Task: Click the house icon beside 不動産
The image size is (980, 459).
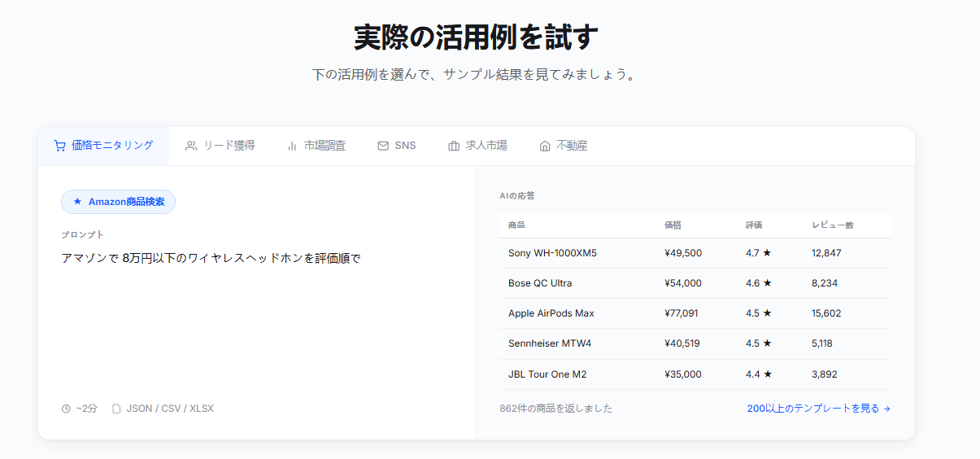Action: (x=545, y=146)
